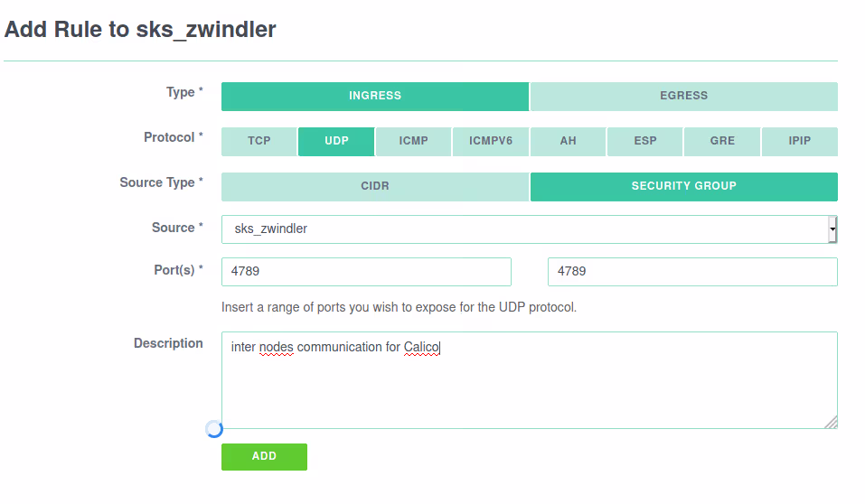The height and width of the screenshot is (504, 865).
Task: Select the INGRESS rule type
Action: click(375, 96)
